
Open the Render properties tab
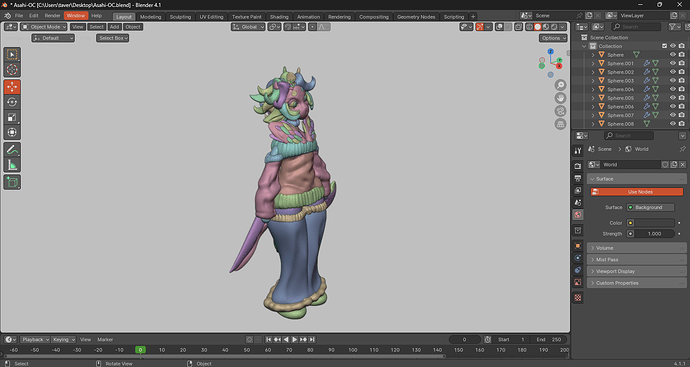point(578,166)
